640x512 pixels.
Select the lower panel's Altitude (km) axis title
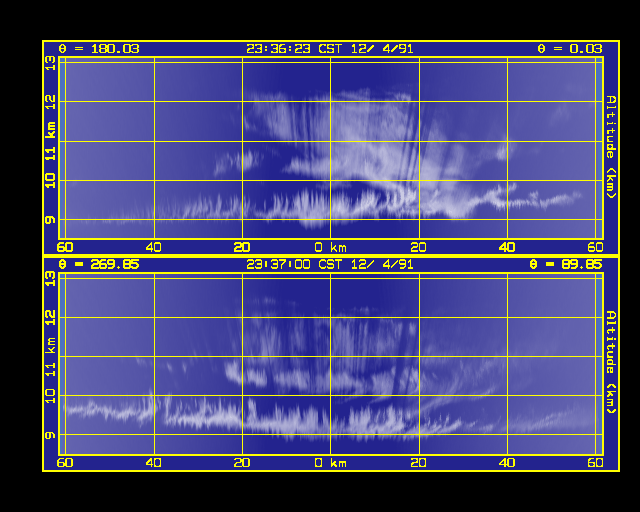pos(611,362)
